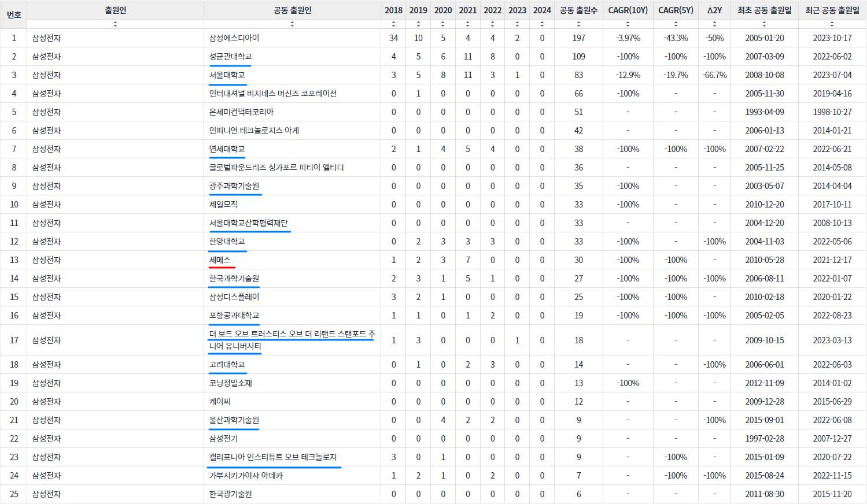Select the 케이씨 cell in row 20
This screenshot has width=867, height=504.
click(292, 402)
